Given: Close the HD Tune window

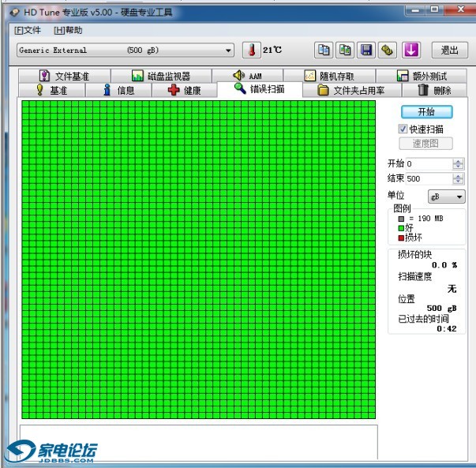Looking at the screenshot, I should point(461,9).
